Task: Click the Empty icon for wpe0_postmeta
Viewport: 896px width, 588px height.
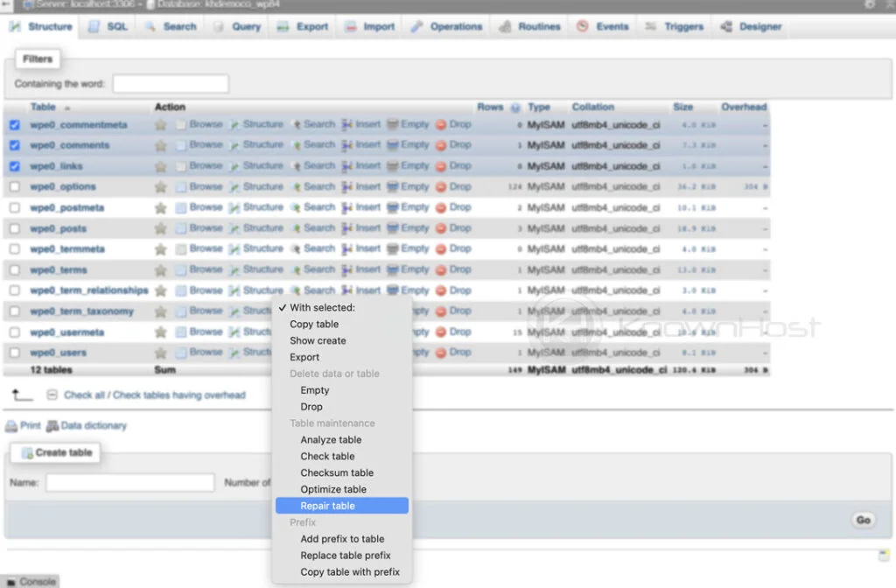Action: pyautogui.click(x=393, y=207)
